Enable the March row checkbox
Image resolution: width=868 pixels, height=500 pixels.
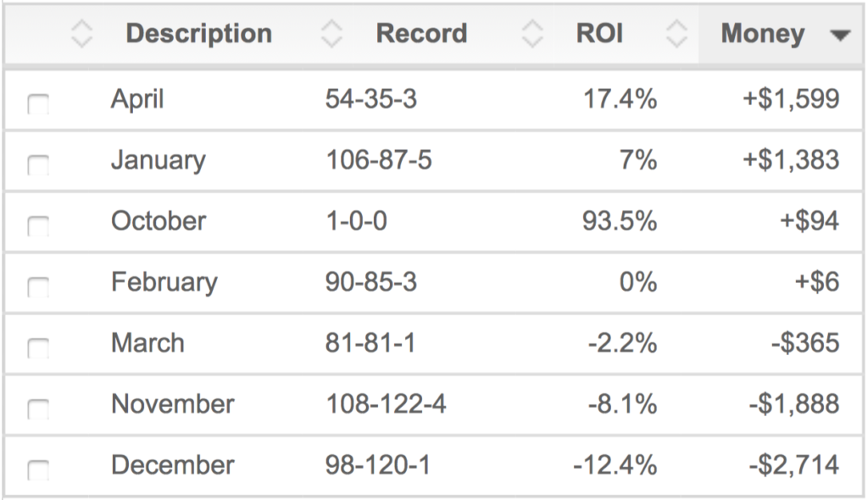pyautogui.click(x=38, y=347)
